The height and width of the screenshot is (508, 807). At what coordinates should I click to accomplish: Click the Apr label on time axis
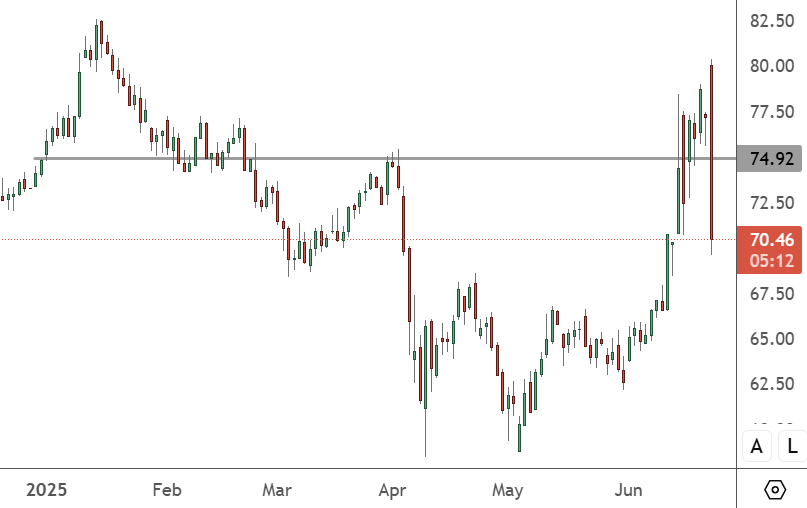(393, 490)
